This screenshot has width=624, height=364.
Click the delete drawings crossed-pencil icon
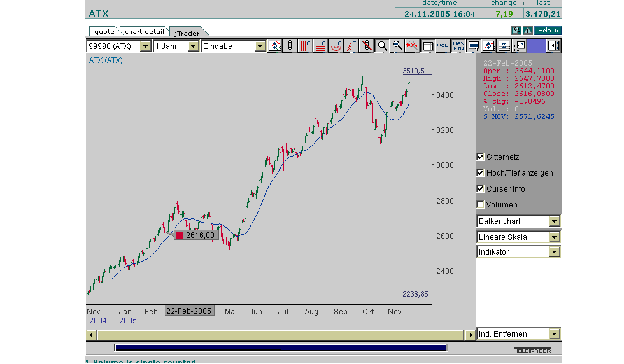pos(367,46)
